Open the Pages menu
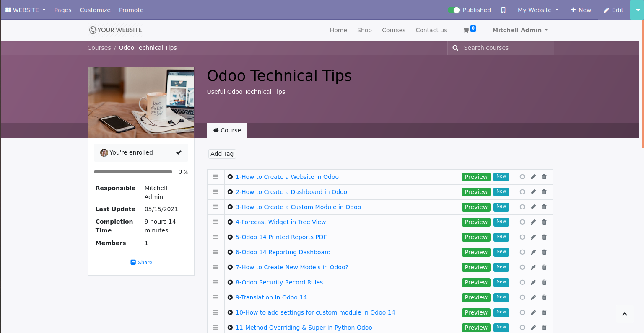 63,10
